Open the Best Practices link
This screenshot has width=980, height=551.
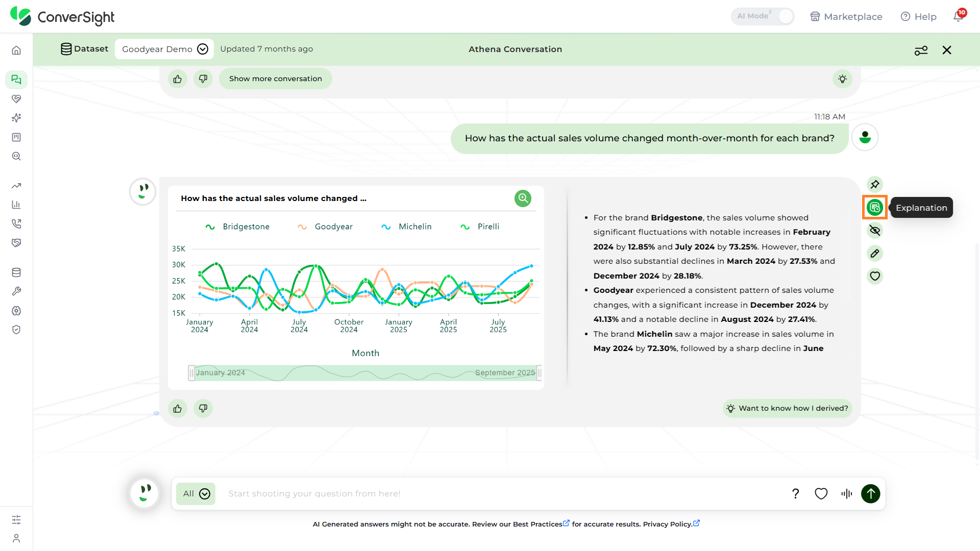pyautogui.click(x=541, y=524)
